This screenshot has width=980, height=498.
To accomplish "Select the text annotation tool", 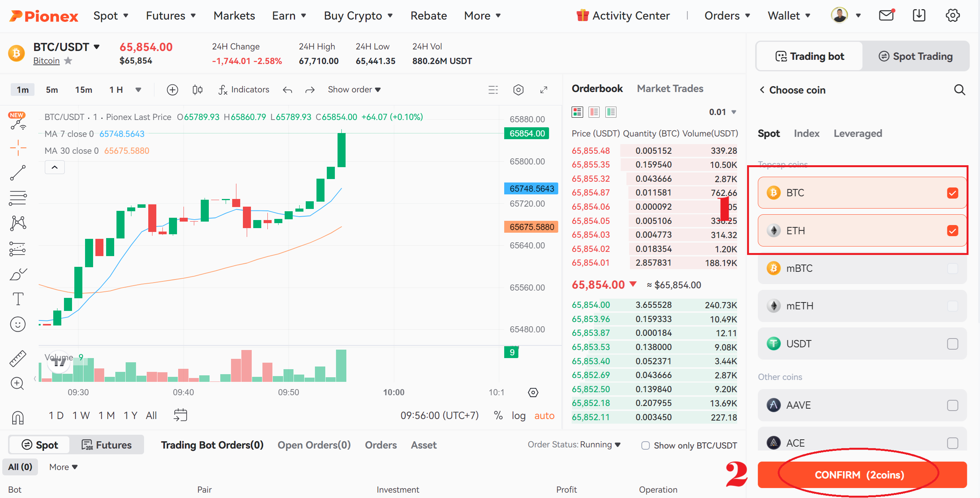I will pos(18,299).
